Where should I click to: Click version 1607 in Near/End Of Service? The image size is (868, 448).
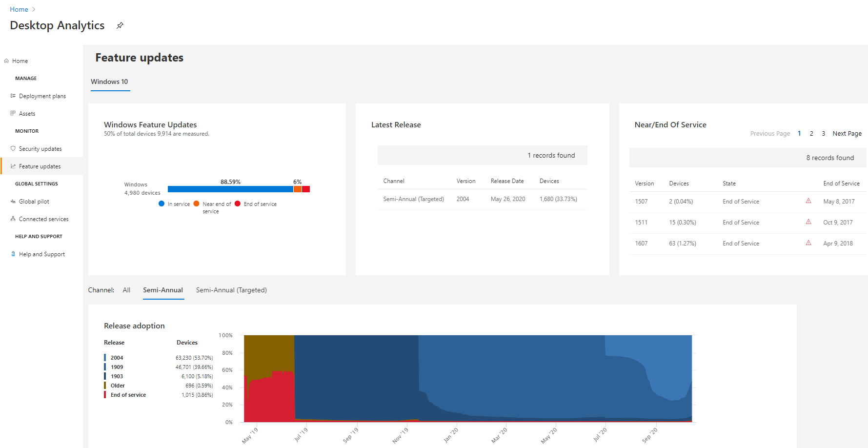pos(641,244)
